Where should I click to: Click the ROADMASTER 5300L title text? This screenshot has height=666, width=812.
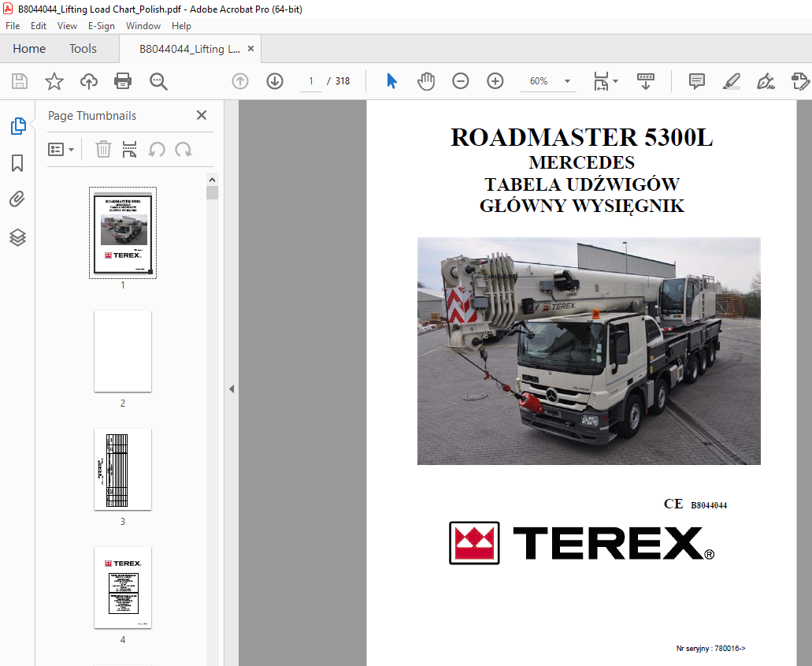click(x=581, y=137)
